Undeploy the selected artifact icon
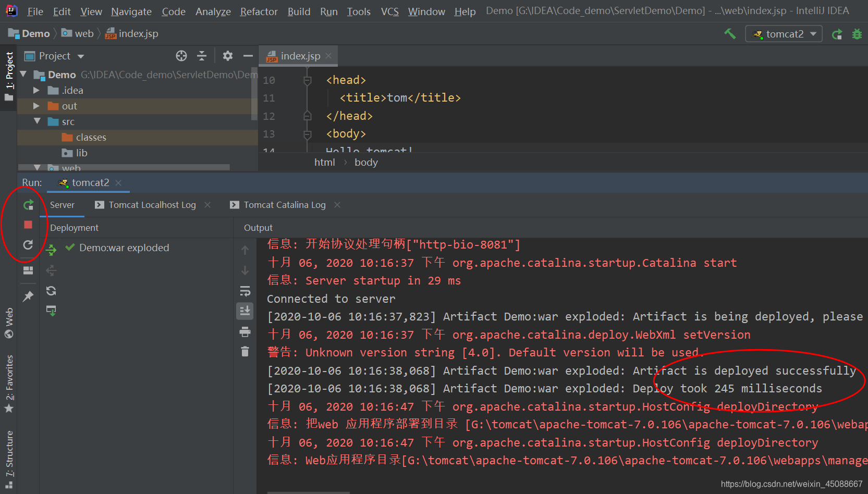 [x=51, y=270]
